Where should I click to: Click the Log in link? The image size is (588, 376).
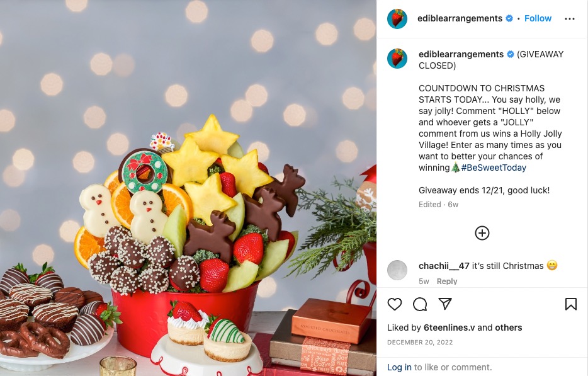(x=399, y=367)
